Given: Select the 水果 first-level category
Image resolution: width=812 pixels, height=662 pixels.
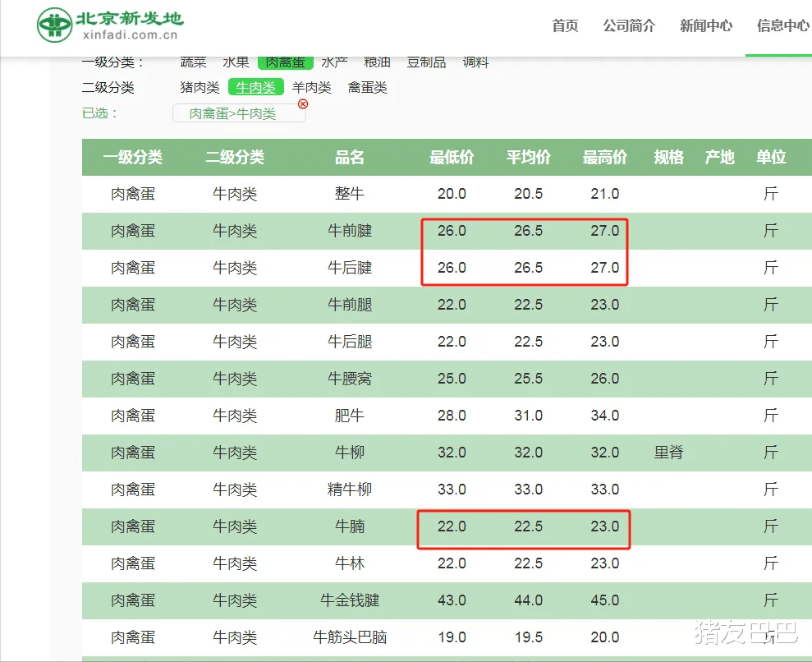Looking at the screenshot, I should point(236,62).
